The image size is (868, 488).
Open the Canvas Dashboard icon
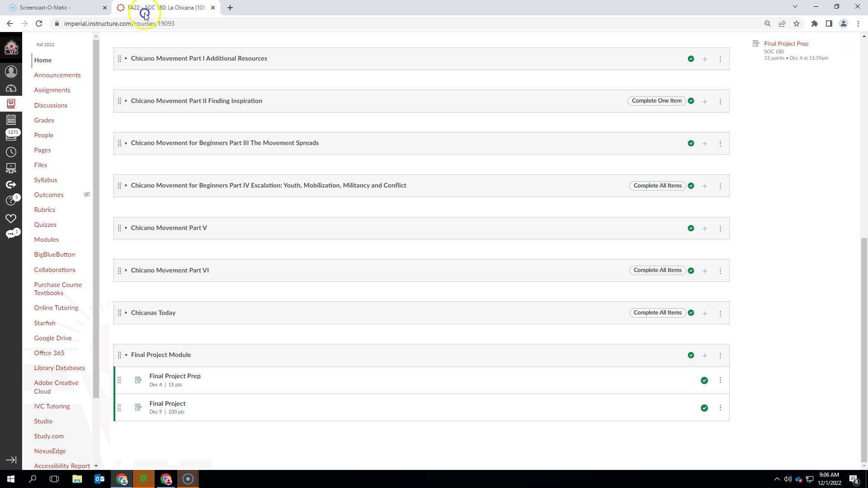click(11, 89)
